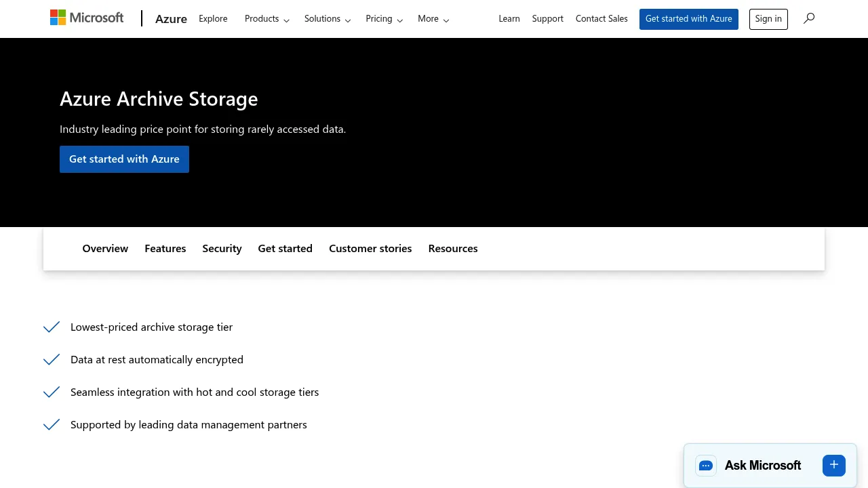Click the Sign in button
This screenshot has height=488, width=868.
tap(768, 19)
